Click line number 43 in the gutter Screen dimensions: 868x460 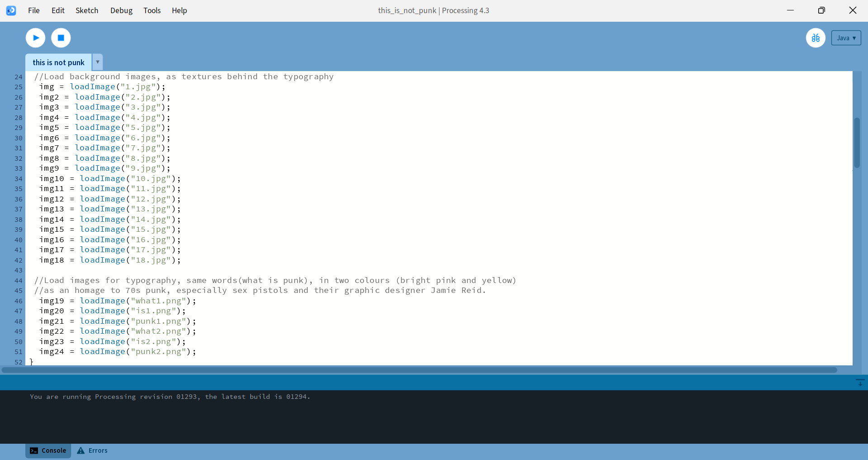click(x=19, y=270)
